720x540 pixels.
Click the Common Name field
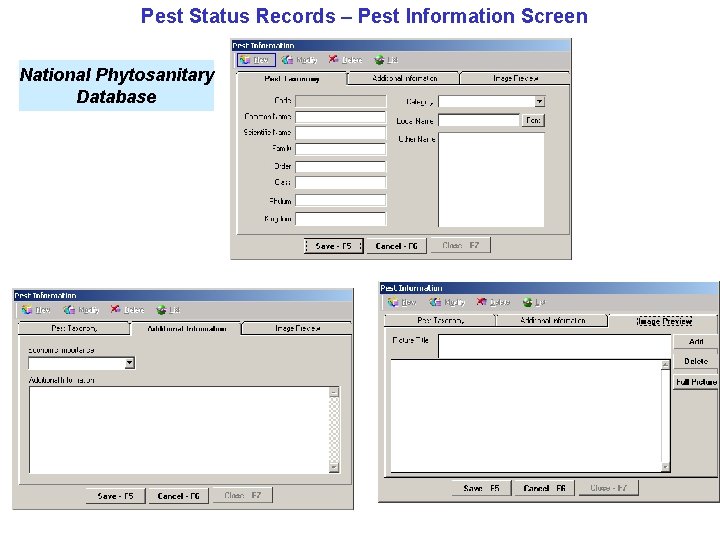[x=340, y=117]
